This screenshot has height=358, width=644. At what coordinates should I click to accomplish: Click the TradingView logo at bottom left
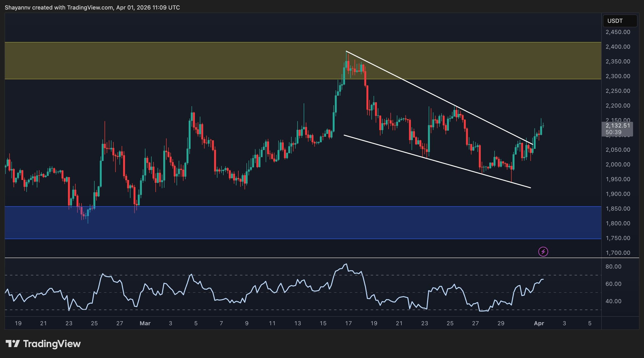pos(43,344)
